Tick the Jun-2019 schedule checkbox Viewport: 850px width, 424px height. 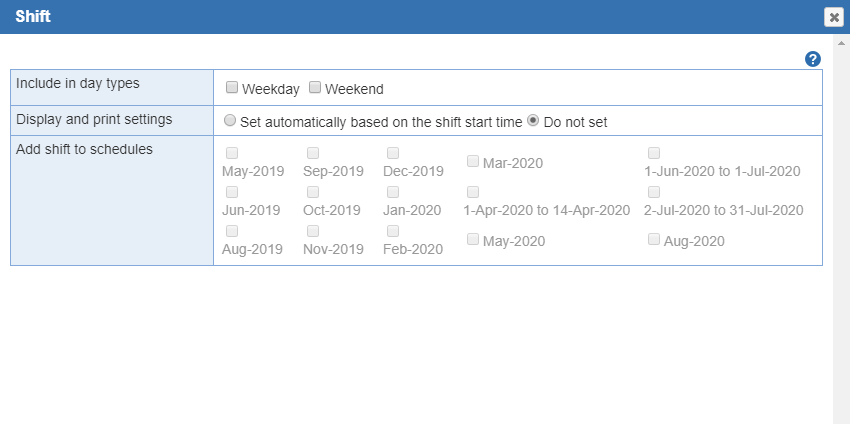232,192
